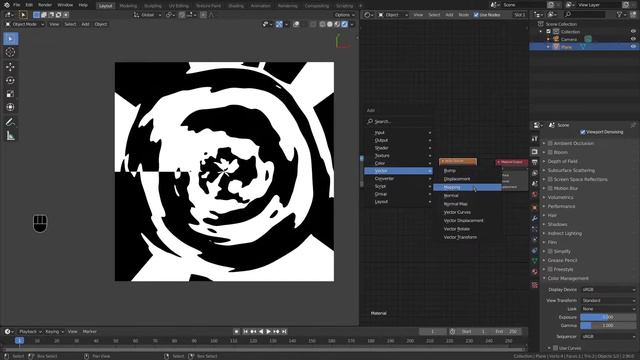Collapse the Color Management panel

click(x=568, y=278)
